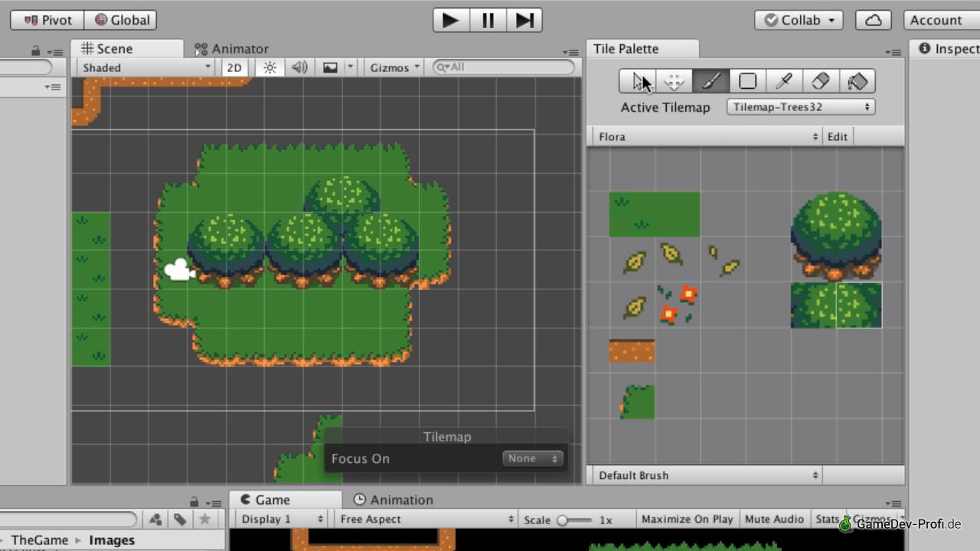Toggle scene lighting sun icon

pos(269,67)
